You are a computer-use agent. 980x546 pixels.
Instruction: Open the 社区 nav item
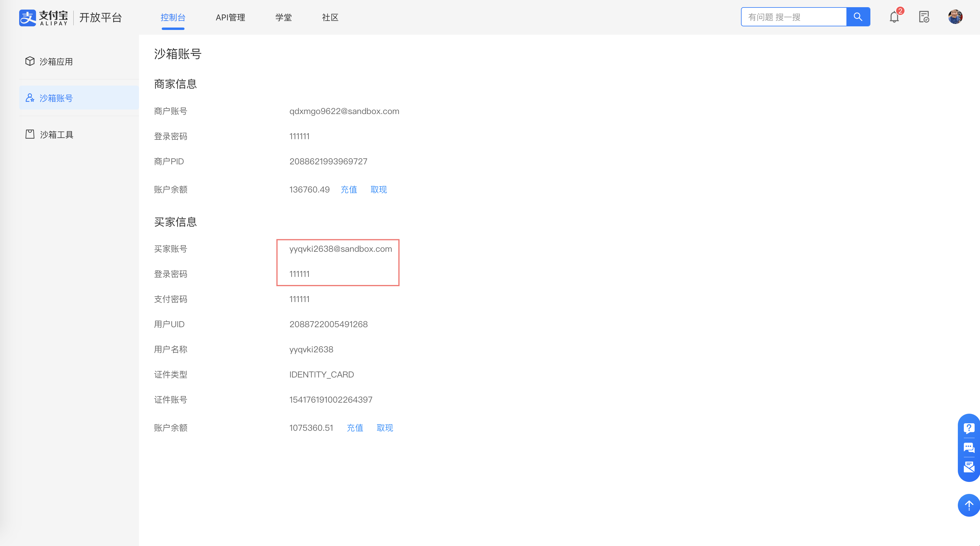(330, 17)
